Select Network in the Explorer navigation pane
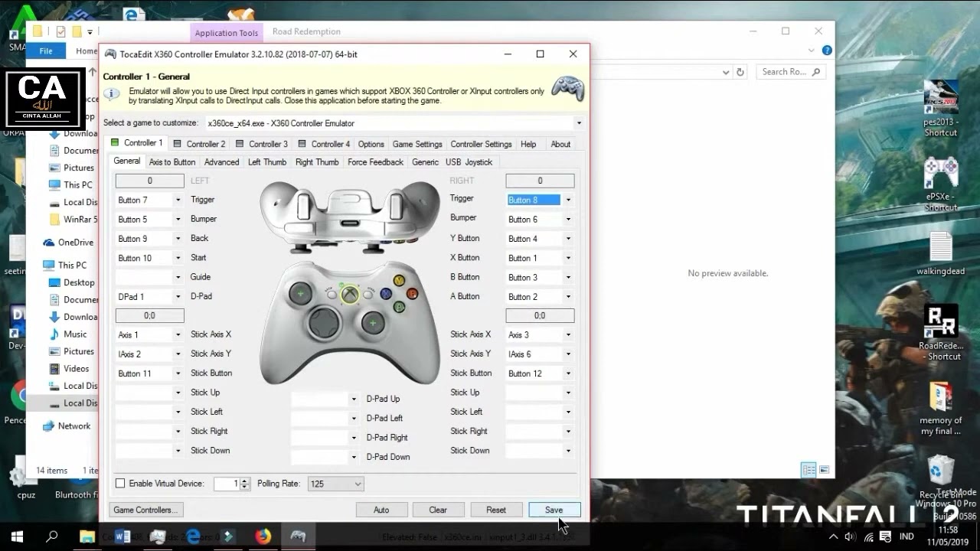 (x=73, y=426)
